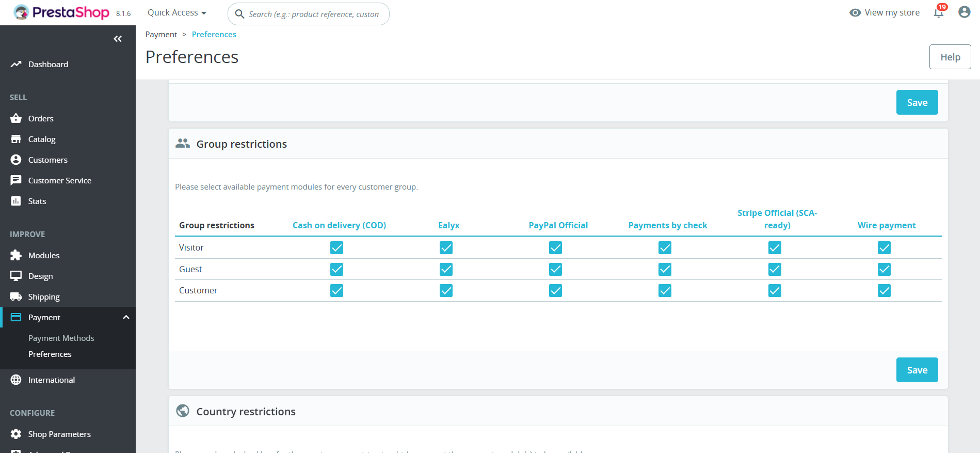Viewport: 980px width, 453px height.
Task: Open Shop Parameters in the sidebar
Action: point(59,434)
